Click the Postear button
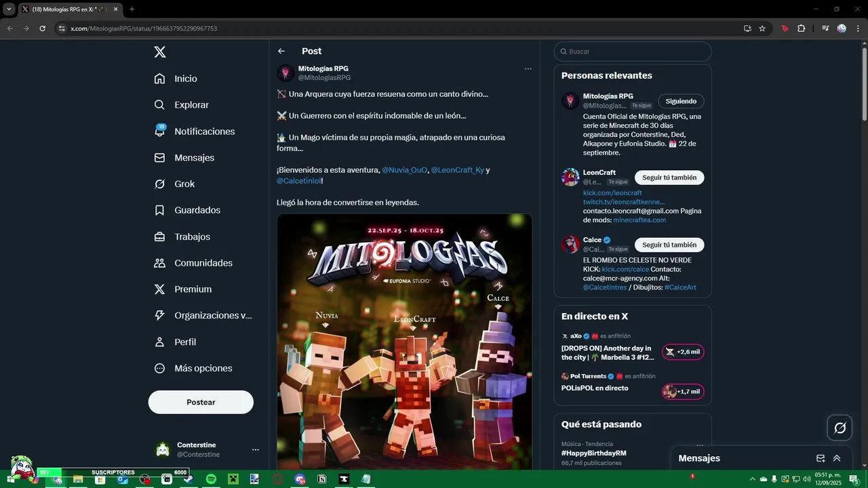The height and width of the screenshot is (488, 868). pyautogui.click(x=201, y=402)
